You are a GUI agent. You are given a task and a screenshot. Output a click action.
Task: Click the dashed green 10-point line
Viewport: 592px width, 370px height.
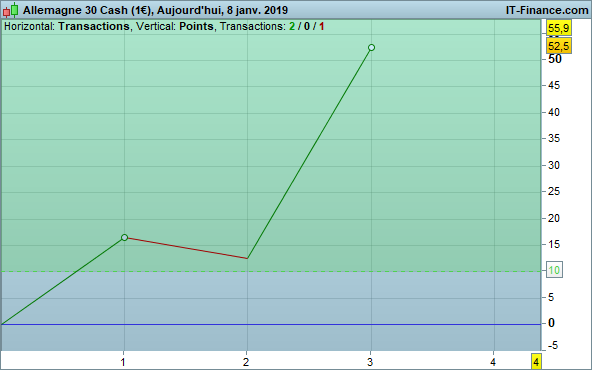click(270, 271)
